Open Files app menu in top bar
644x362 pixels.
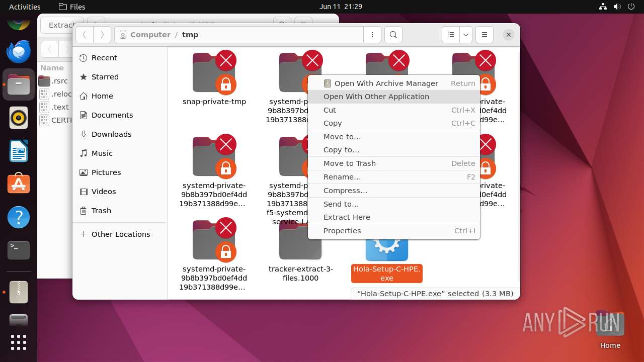(72, 7)
